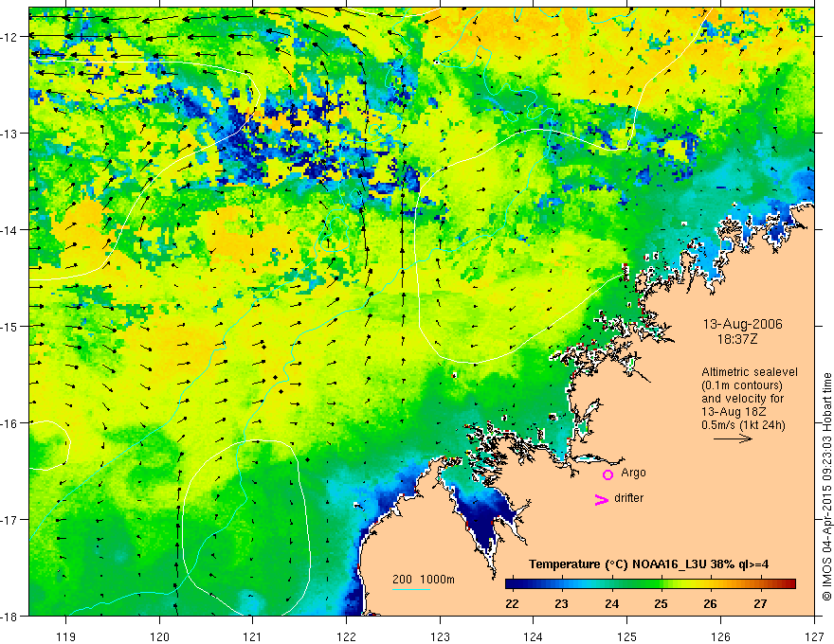Screen dimensions: 834x644
Task: Click the 'Temperature (°C) NOAA16_L3U 38% ql>=4' title
Action: (648, 564)
